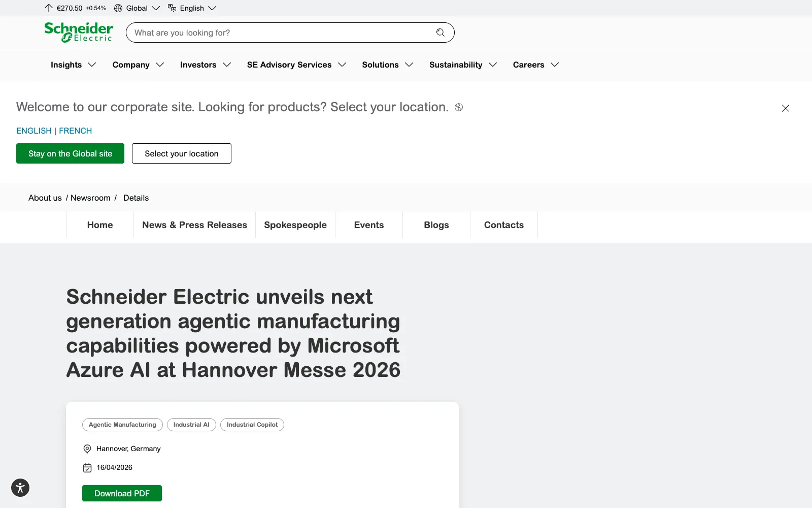Image resolution: width=812 pixels, height=508 pixels.
Task: Expand the Company menu
Action: (139, 65)
